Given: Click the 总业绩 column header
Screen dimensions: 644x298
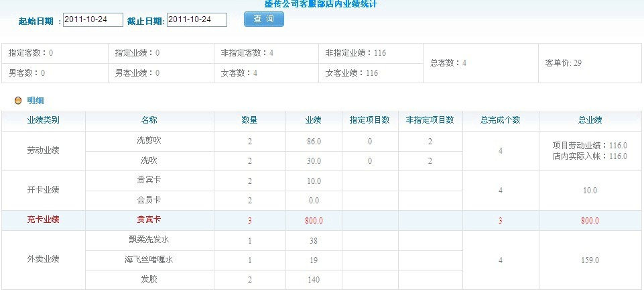Looking at the screenshot, I should pyautogui.click(x=590, y=120).
